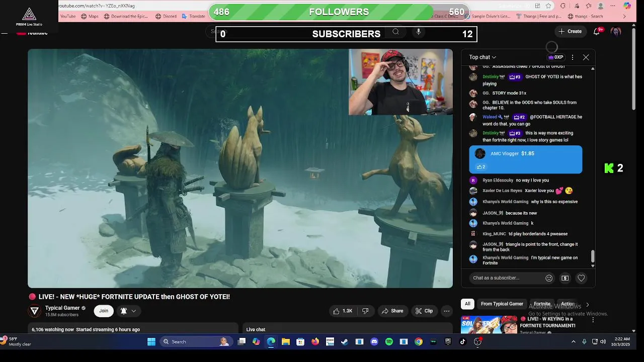644x362 pixels.
Task: Select the Action filter chip
Action: click(x=568, y=304)
